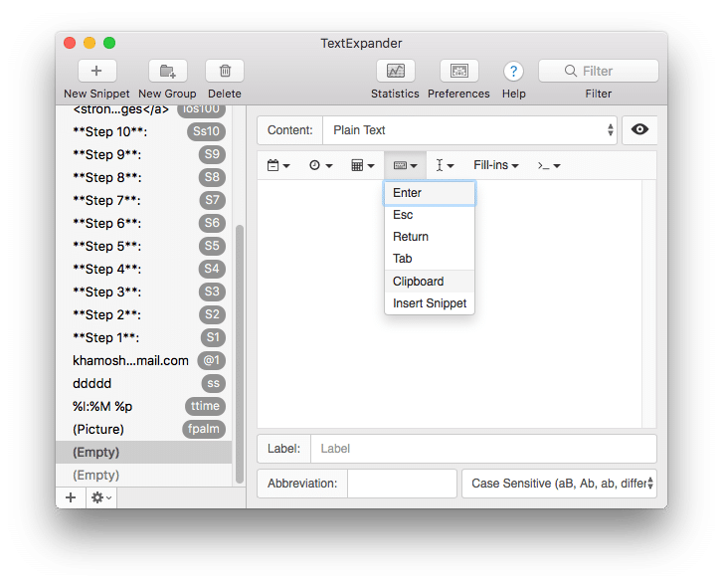Viewport: 723px width, 588px height.
Task: Open the Content type dropdown
Action: (x=467, y=130)
